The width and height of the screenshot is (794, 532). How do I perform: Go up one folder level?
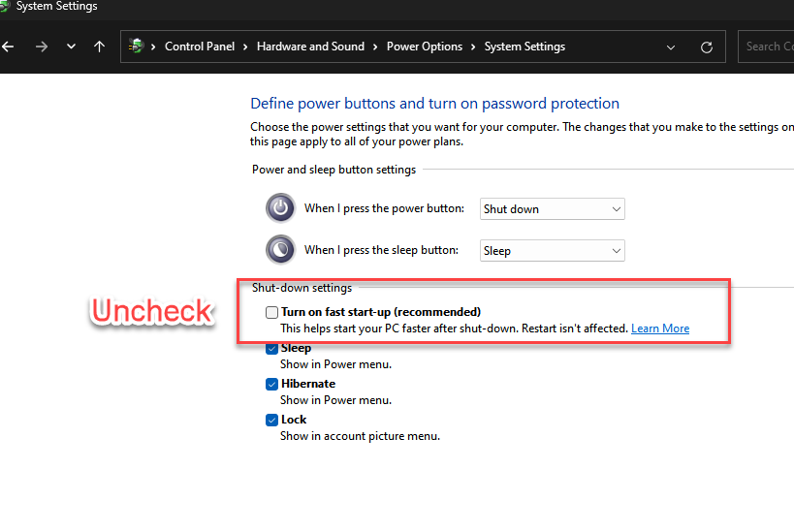[x=99, y=47]
